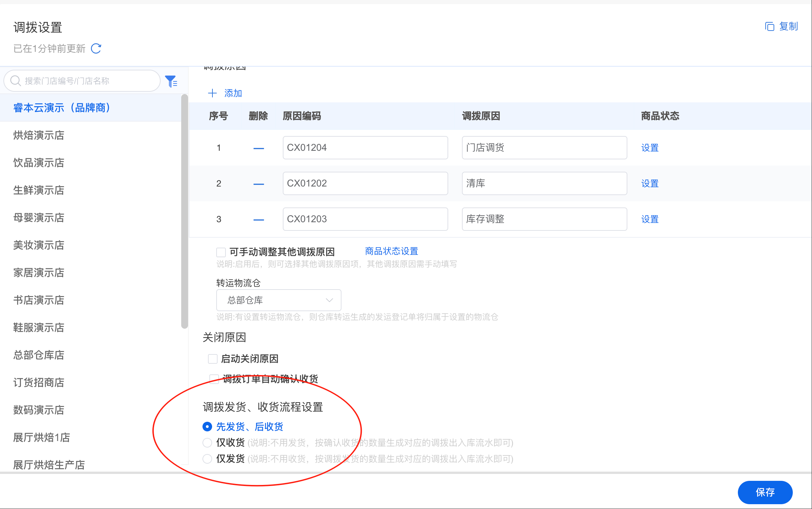Tick the 启动关闭原因 checkbox
812x509 pixels.
pos(213,359)
